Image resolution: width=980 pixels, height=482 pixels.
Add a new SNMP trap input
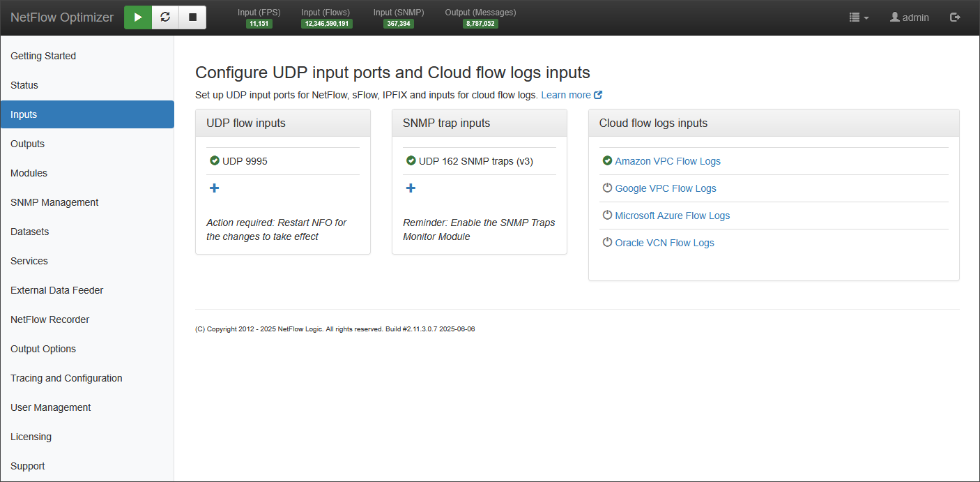coord(411,188)
